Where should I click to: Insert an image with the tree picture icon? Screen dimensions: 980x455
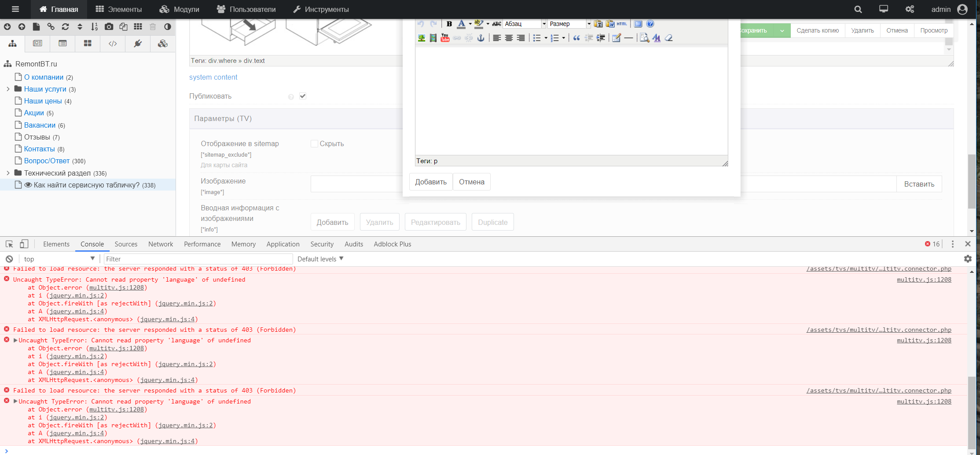(422, 38)
